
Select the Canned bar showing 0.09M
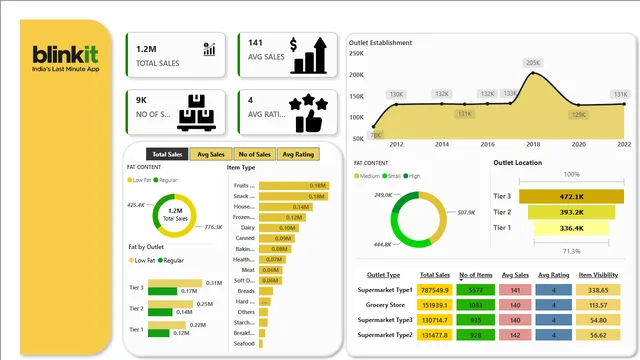(277, 238)
